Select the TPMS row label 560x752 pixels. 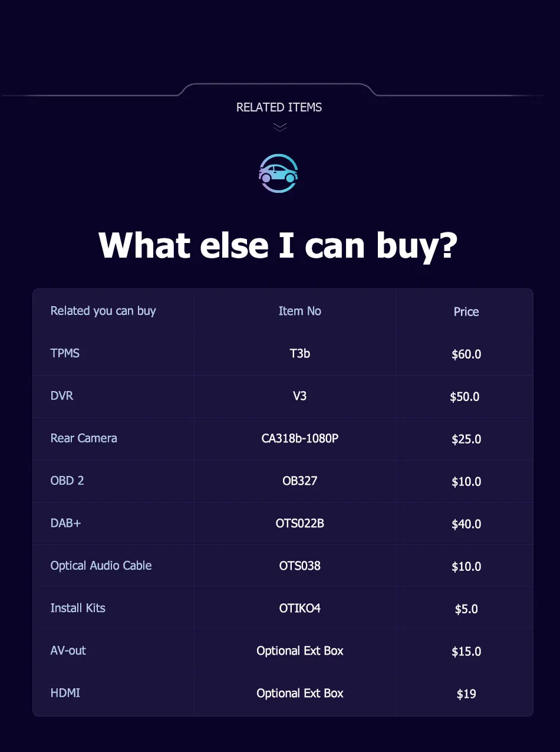(65, 353)
